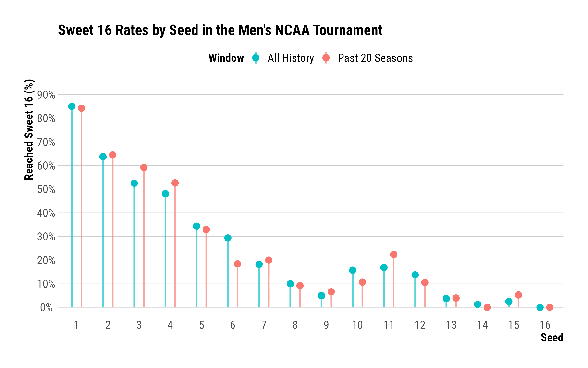Click the red Past 20 Seasons dot for seed 14
This screenshot has width=588, height=368.
(487, 307)
